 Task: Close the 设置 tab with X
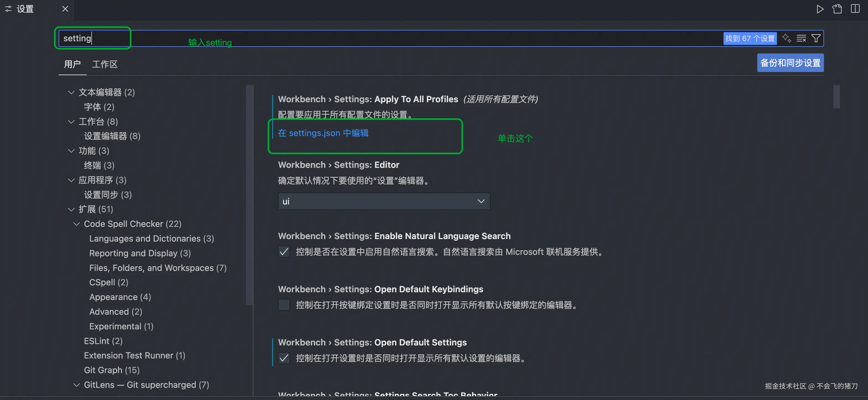(x=65, y=9)
